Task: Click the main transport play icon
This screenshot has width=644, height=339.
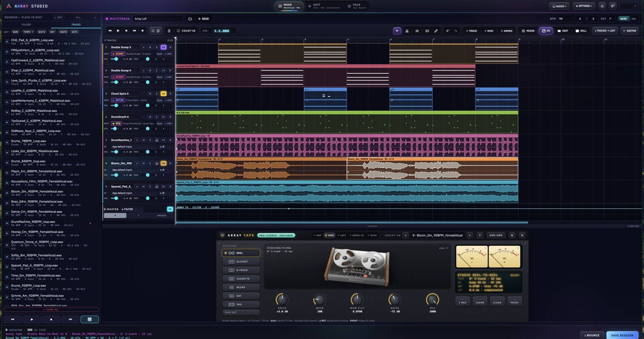Action: pos(118,31)
